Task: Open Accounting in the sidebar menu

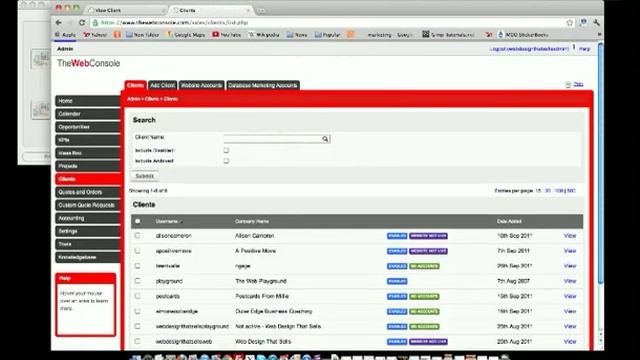Action: (x=88, y=218)
